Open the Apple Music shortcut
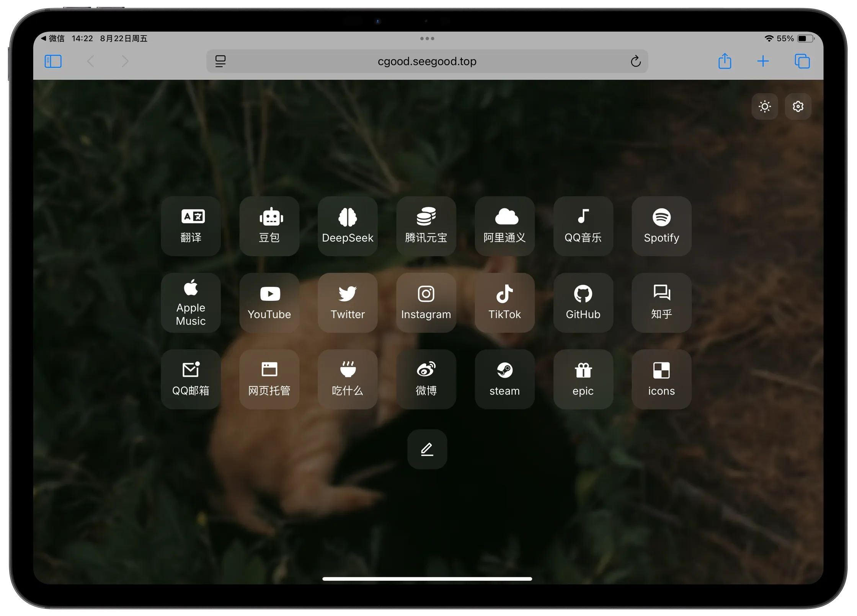 pos(191,303)
